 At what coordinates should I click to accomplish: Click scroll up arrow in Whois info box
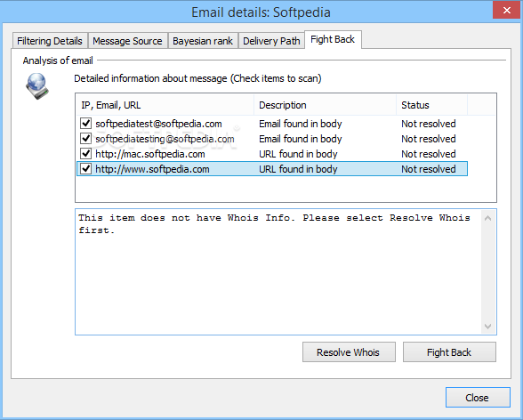tap(487, 218)
